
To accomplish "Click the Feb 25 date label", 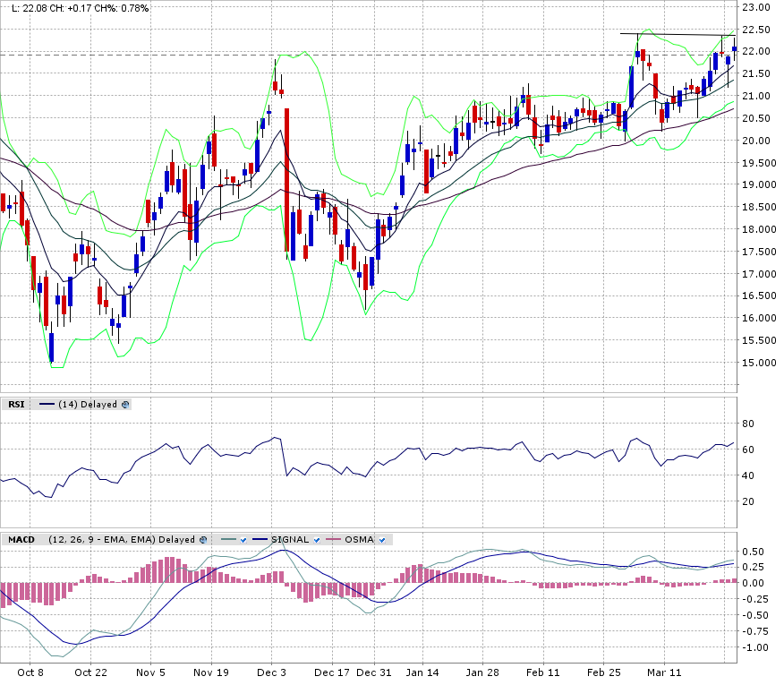I will (x=603, y=672).
